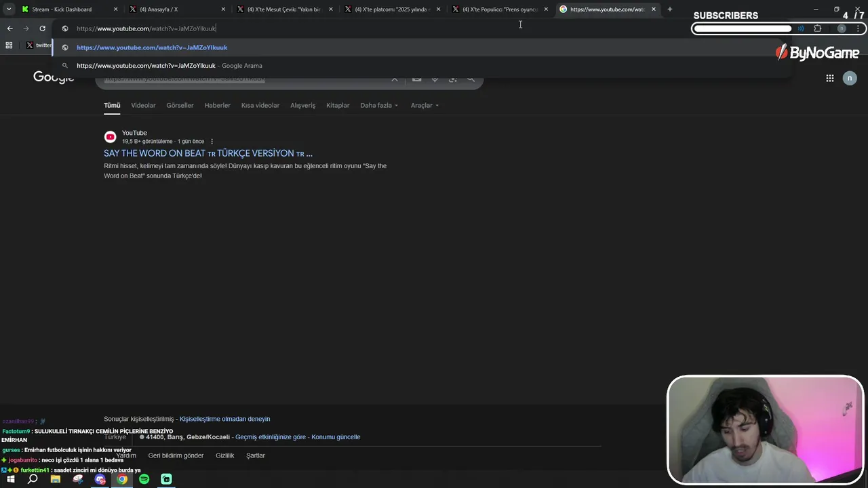Go forward using the browser forward arrow
The height and width of the screenshot is (488, 868).
point(26,28)
